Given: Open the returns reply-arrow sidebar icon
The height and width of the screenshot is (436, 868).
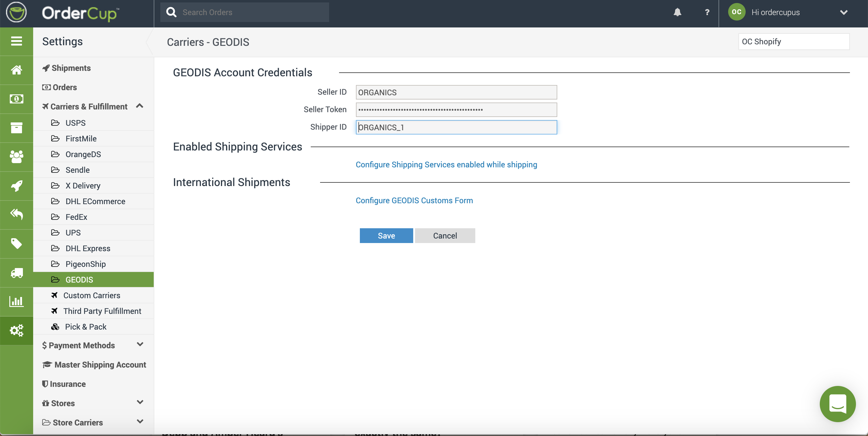Looking at the screenshot, I should point(16,214).
